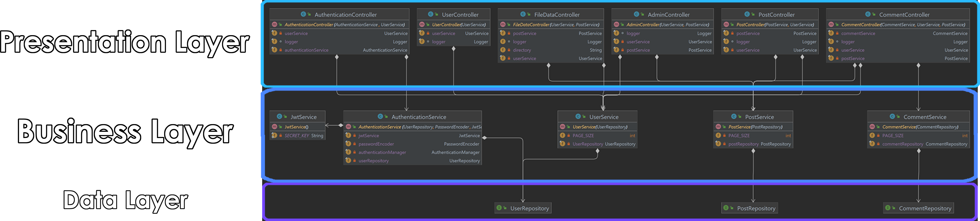Click the interface icon beside PostRepository
The image size is (980, 221).
725,208
